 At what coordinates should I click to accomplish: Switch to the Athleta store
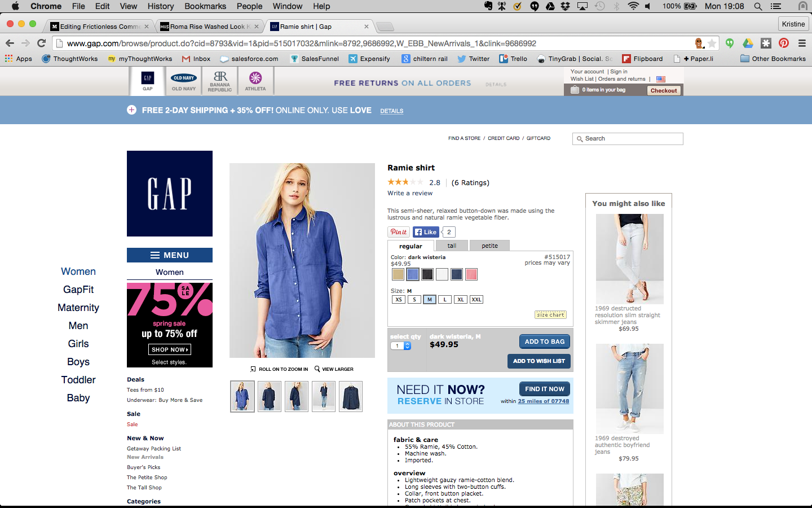[x=255, y=81]
